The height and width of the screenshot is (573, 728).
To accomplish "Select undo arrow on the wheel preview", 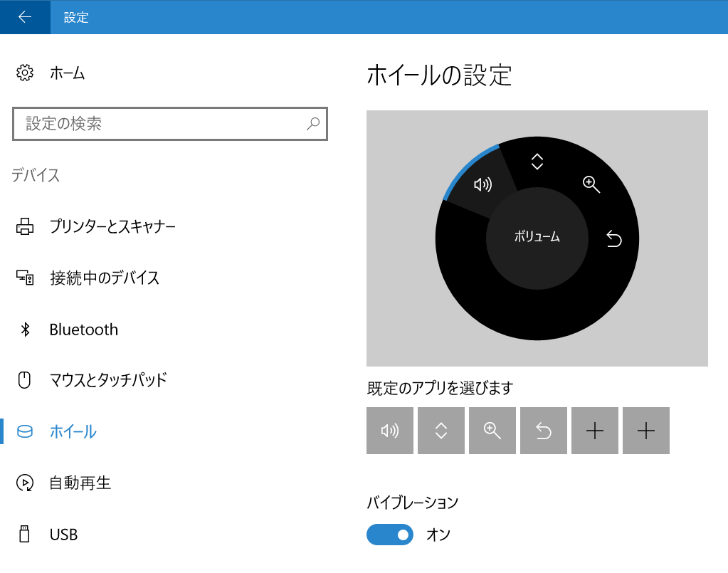I will click(x=614, y=238).
